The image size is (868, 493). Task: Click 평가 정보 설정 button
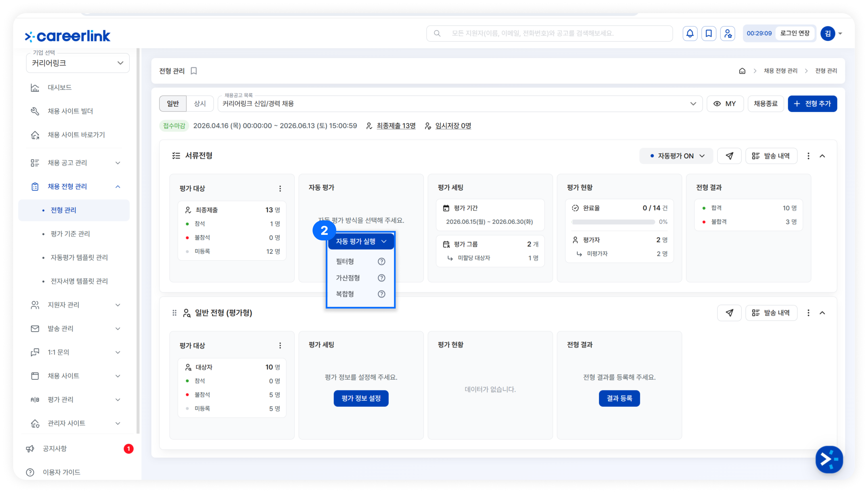tap(361, 399)
